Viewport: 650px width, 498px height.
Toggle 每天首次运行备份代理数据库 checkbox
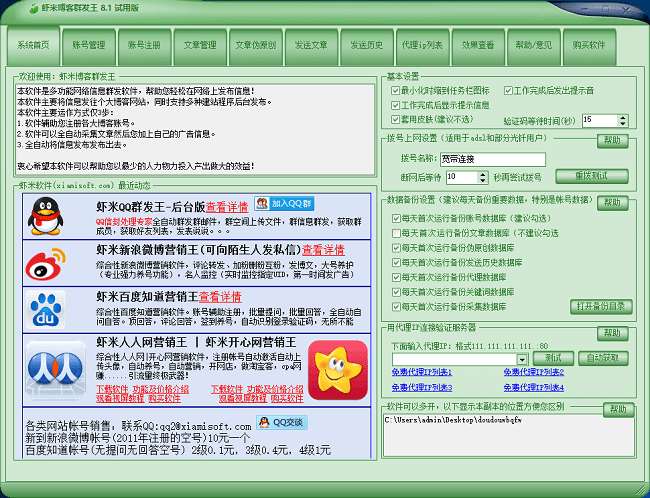point(396,277)
